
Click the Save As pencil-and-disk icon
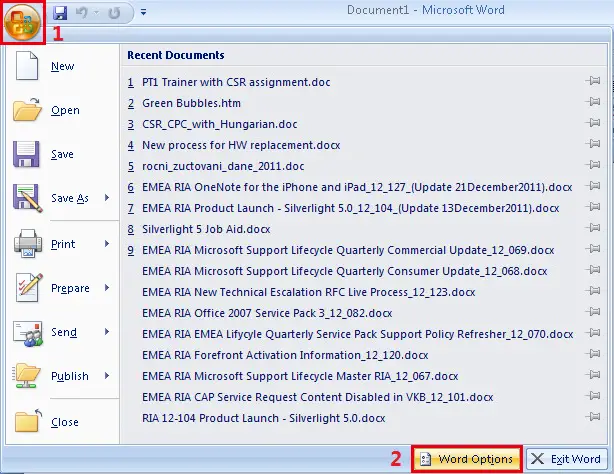[27, 198]
